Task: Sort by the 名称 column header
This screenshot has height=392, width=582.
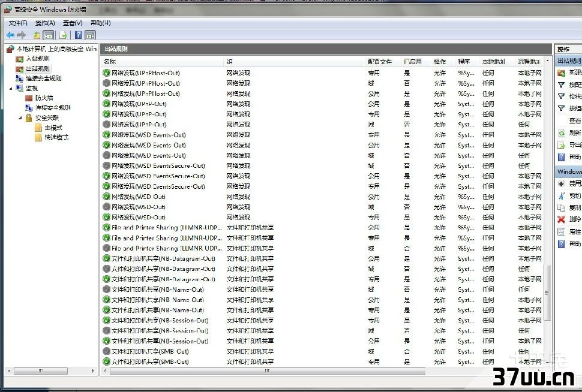Action: (162, 62)
